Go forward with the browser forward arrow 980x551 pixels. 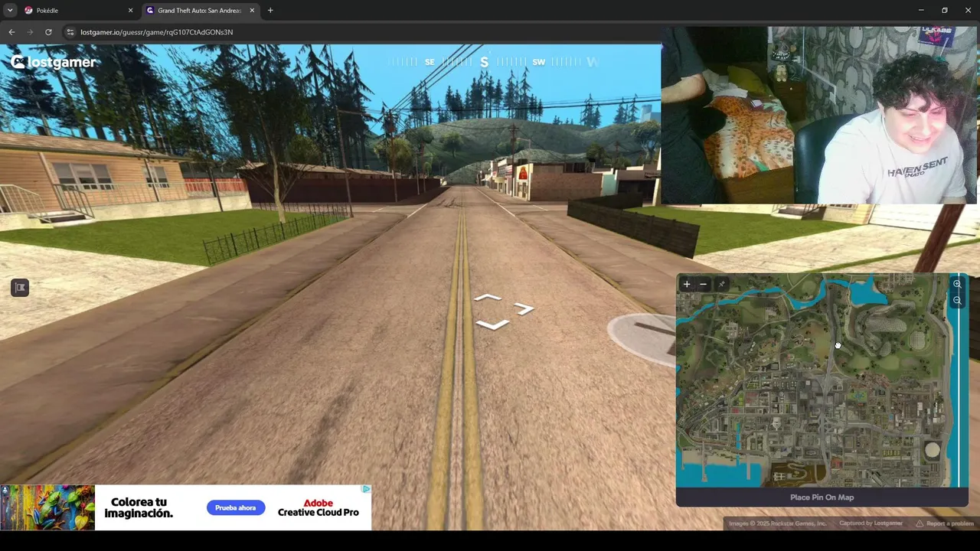(x=30, y=32)
